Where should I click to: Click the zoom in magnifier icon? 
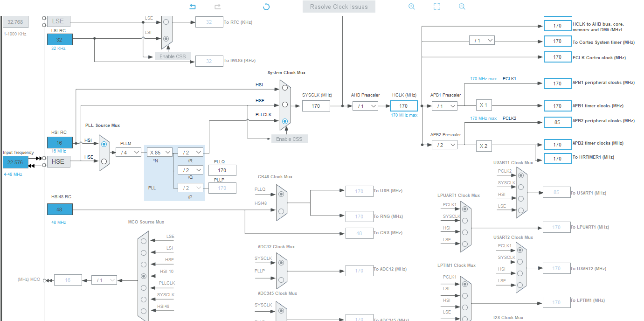point(412,7)
